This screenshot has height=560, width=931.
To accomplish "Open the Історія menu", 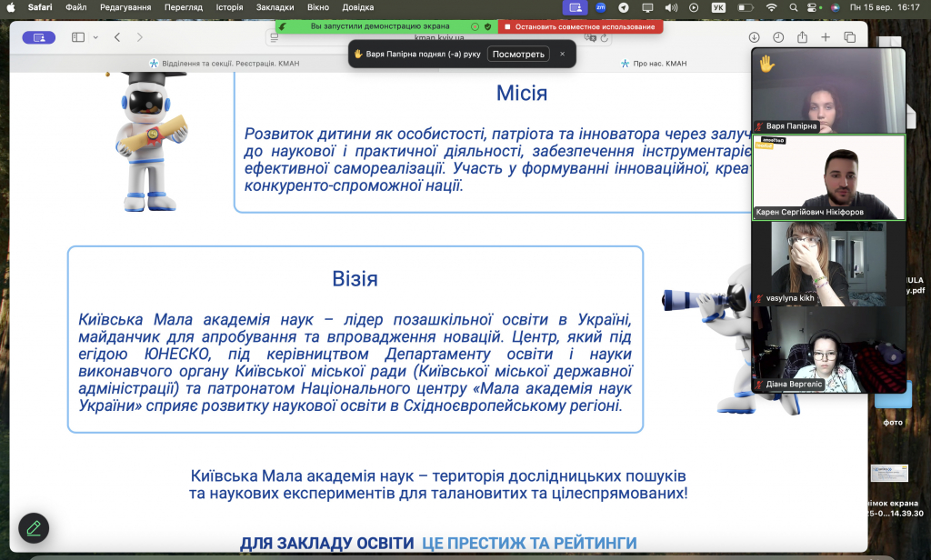I will tap(229, 7).
